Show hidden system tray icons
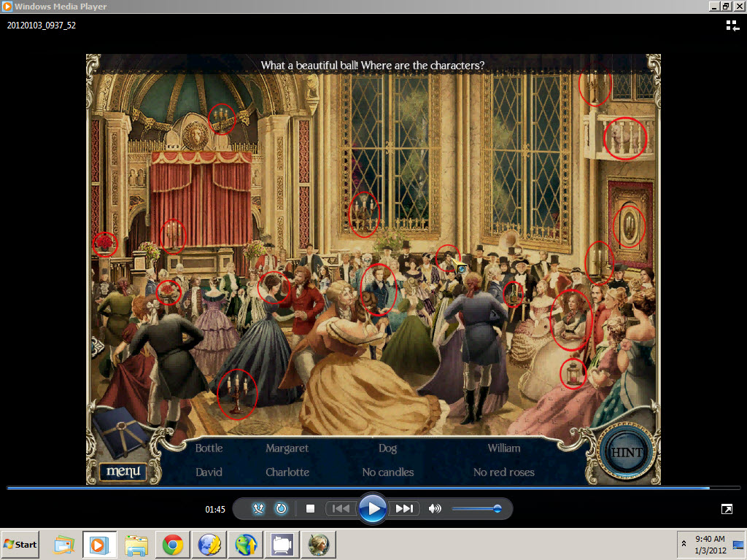The height and width of the screenshot is (560, 747). click(x=684, y=544)
